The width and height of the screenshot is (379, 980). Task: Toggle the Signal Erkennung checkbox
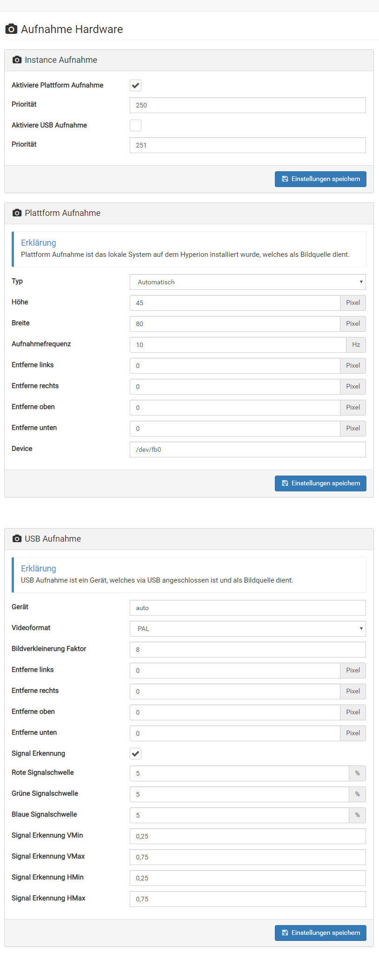coord(135,754)
